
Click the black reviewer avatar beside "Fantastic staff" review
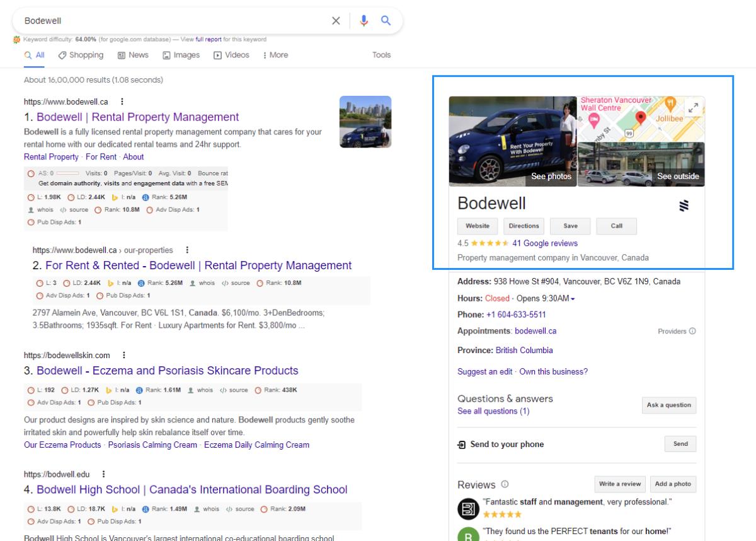pos(468,508)
